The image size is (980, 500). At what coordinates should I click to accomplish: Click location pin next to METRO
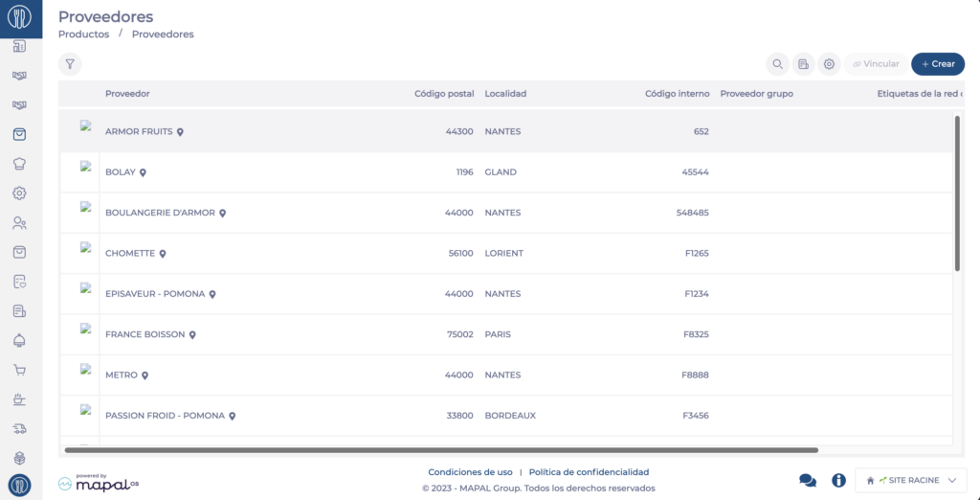(145, 375)
